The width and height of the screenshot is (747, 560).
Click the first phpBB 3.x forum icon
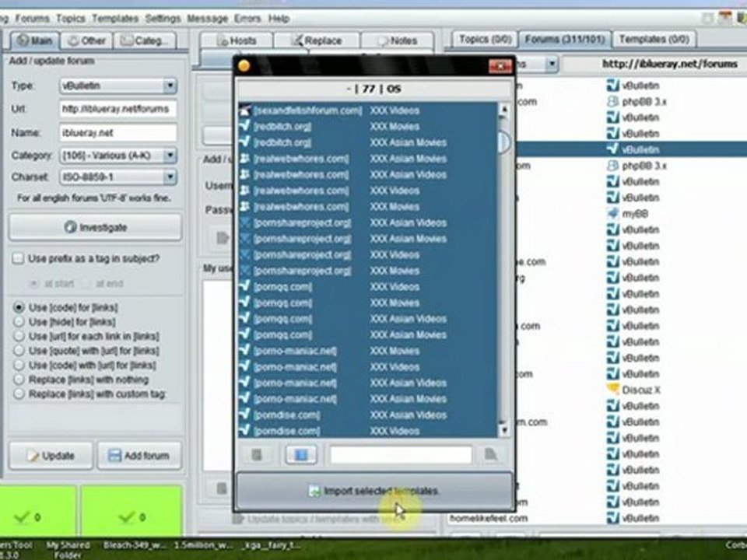tap(612, 101)
